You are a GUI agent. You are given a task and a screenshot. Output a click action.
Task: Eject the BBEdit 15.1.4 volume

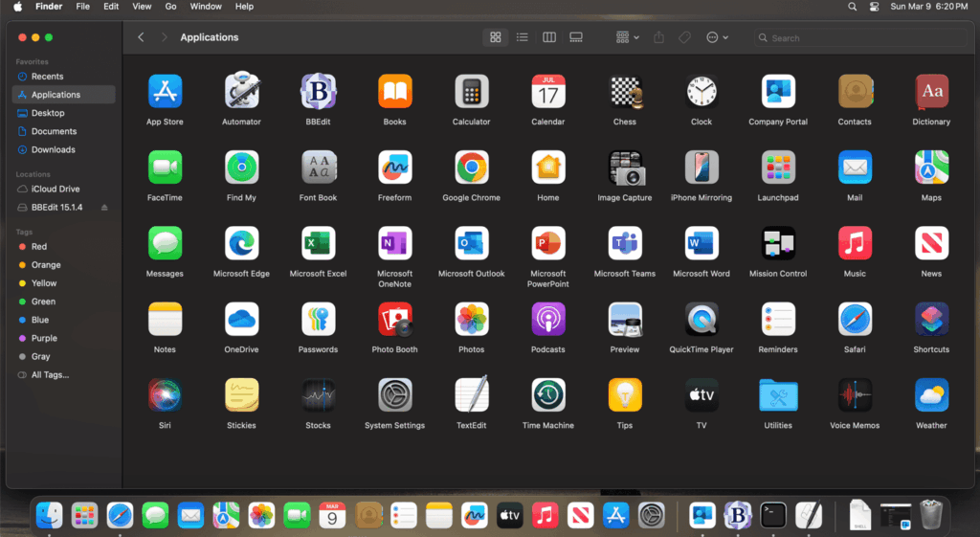click(105, 208)
